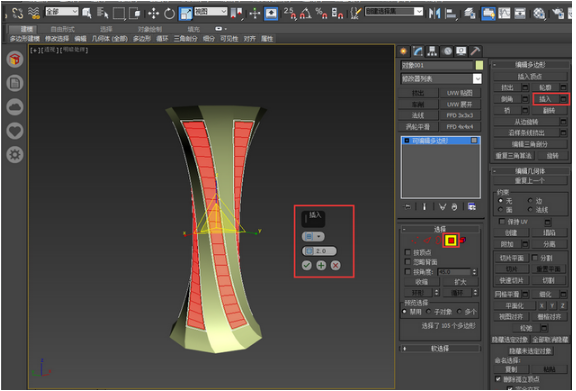Select the 边 constraint radio button
This screenshot has width=576, height=391.
pyautogui.click(x=530, y=201)
